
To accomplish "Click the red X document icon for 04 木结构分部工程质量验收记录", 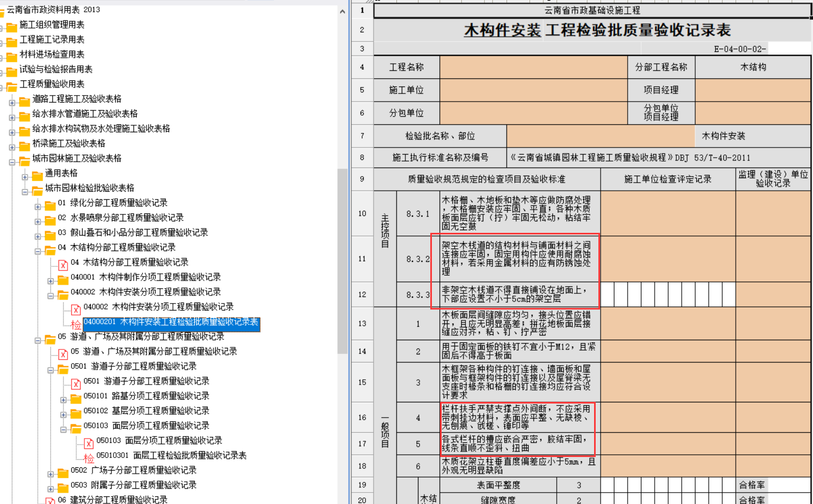I will (63, 264).
